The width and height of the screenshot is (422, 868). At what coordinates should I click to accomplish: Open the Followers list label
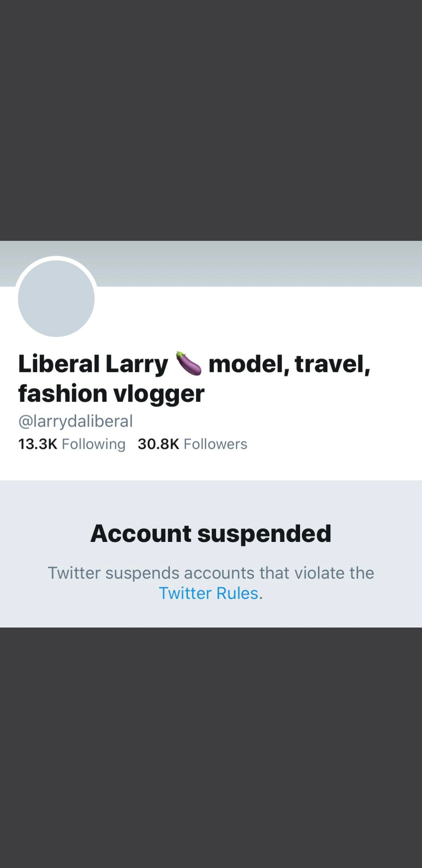pos(215,444)
